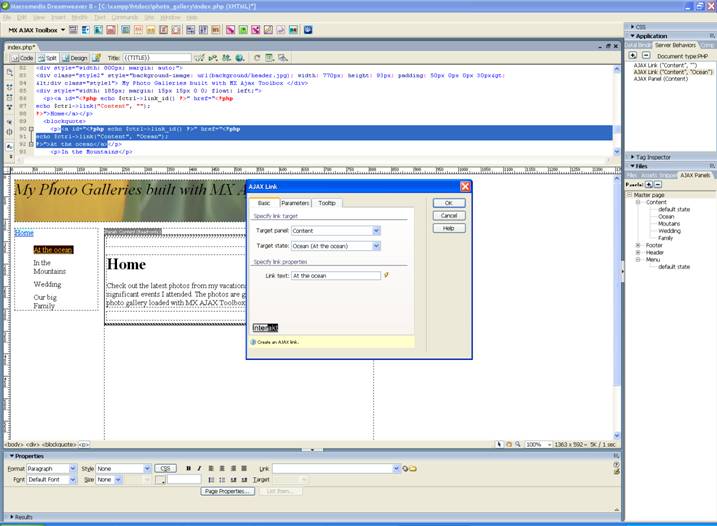
Task: Open the Target panel dropdown
Action: [x=376, y=231]
